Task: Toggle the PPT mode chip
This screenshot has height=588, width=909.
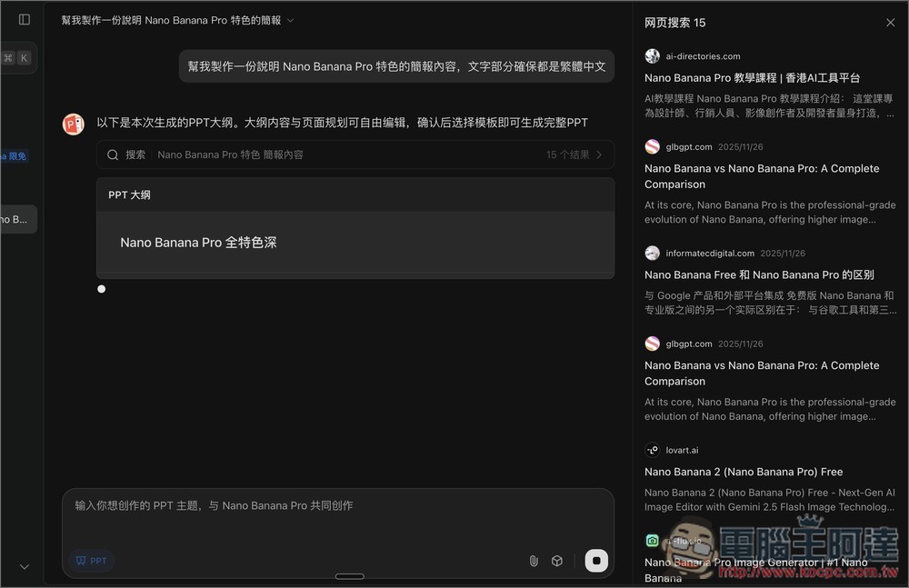Action: [91, 561]
